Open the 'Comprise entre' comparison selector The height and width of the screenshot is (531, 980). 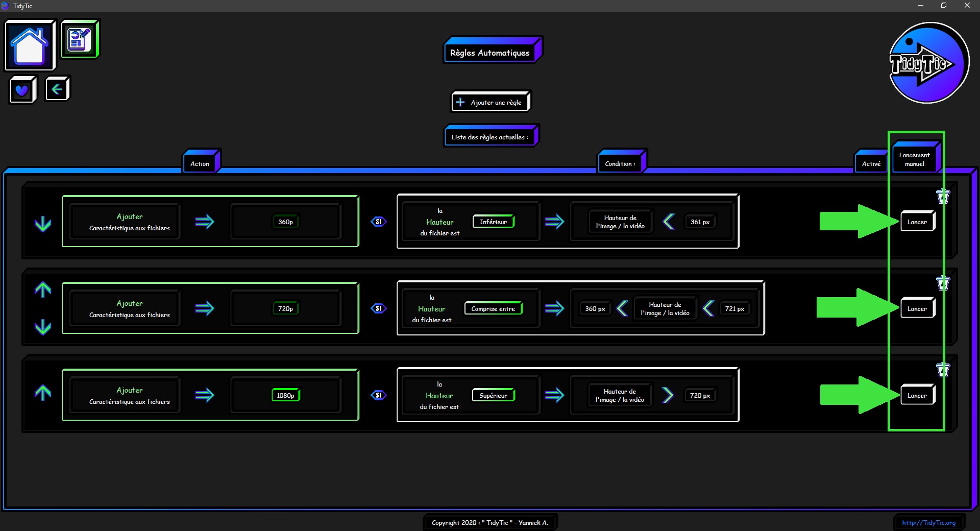pos(493,308)
